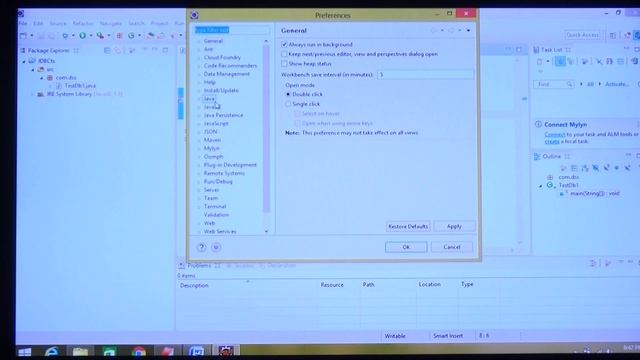Expand the Maven preferences node

[x=199, y=140]
